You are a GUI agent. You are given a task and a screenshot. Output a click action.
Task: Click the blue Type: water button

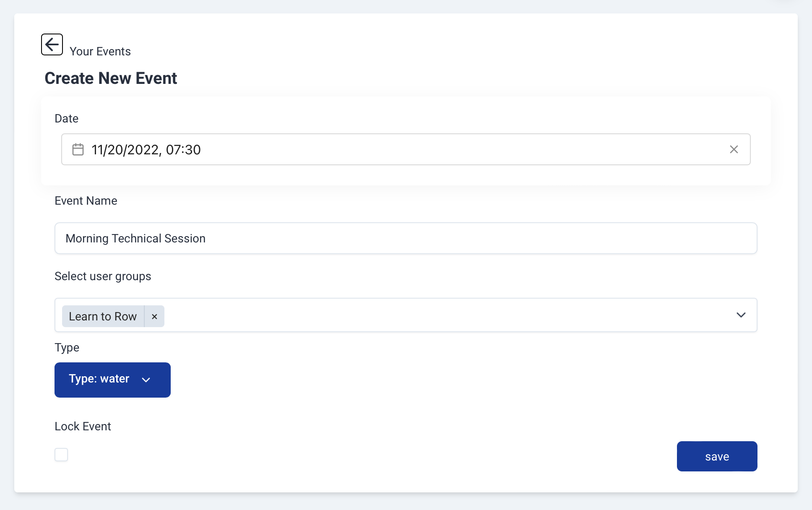112,380
